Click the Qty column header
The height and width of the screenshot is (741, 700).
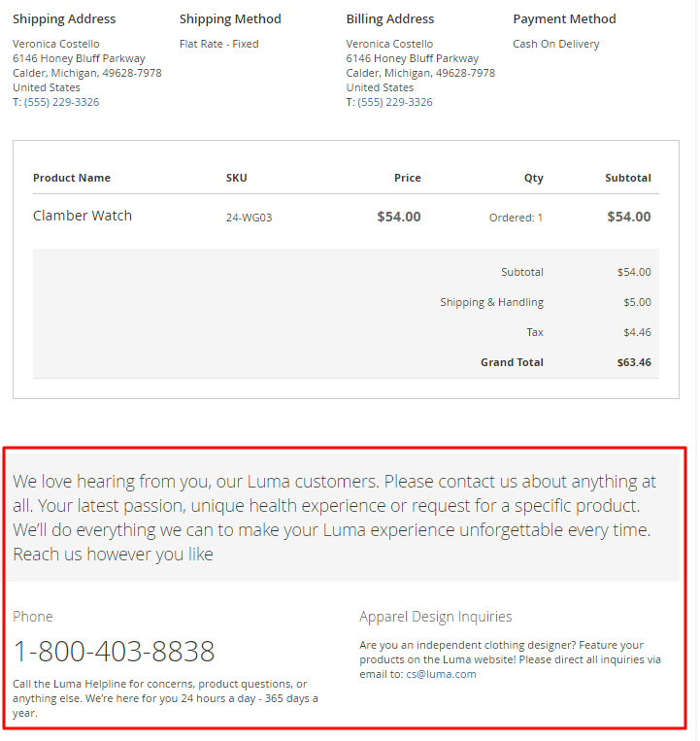click(x=533, y=178)
